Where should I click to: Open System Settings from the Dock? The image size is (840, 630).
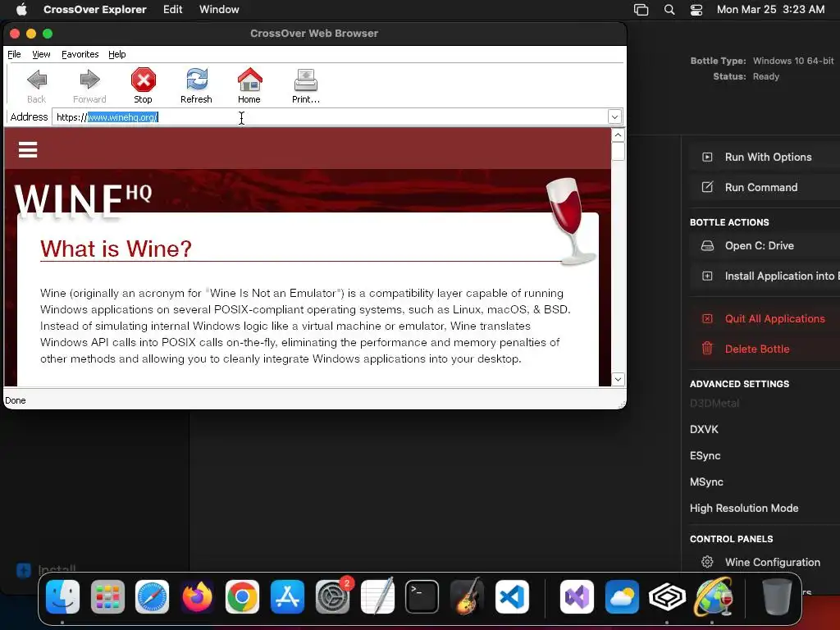[332, 597]
